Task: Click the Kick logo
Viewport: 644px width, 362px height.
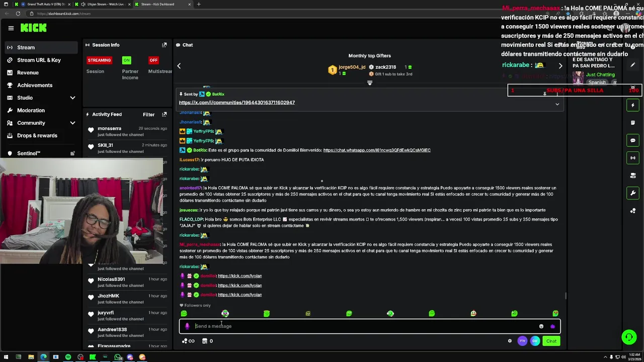Action: pyautogui.click(x=33, y=28)
